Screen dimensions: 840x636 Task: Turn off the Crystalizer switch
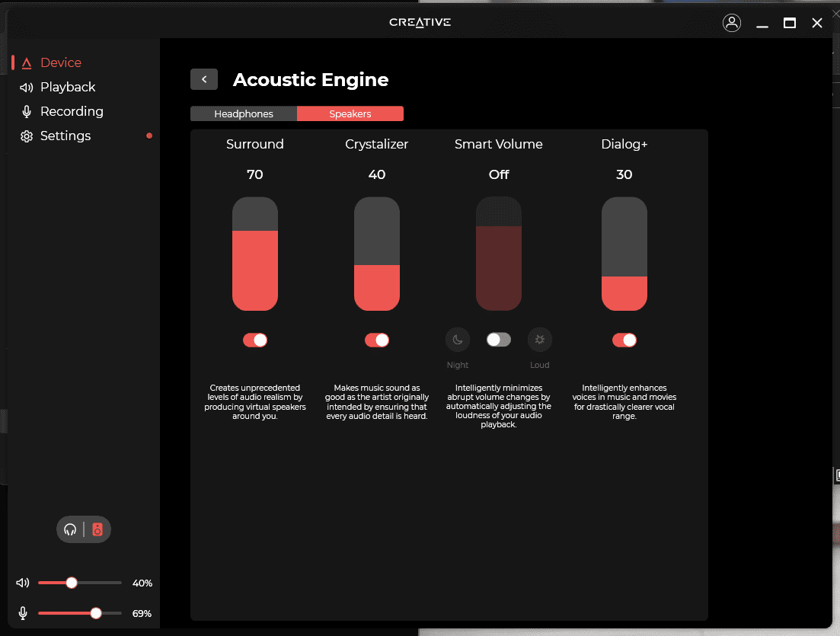[x=377, y=340]
